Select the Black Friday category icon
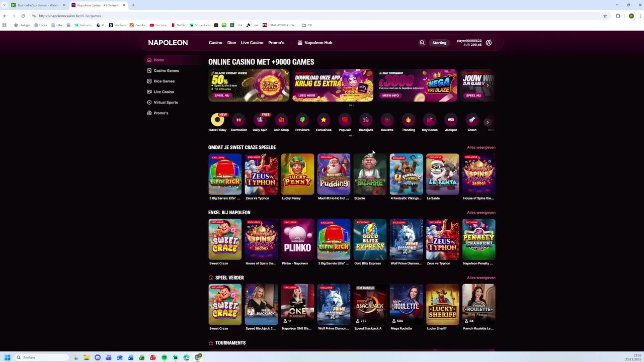This screenshot has width=644, height=362. click(217, 120)
